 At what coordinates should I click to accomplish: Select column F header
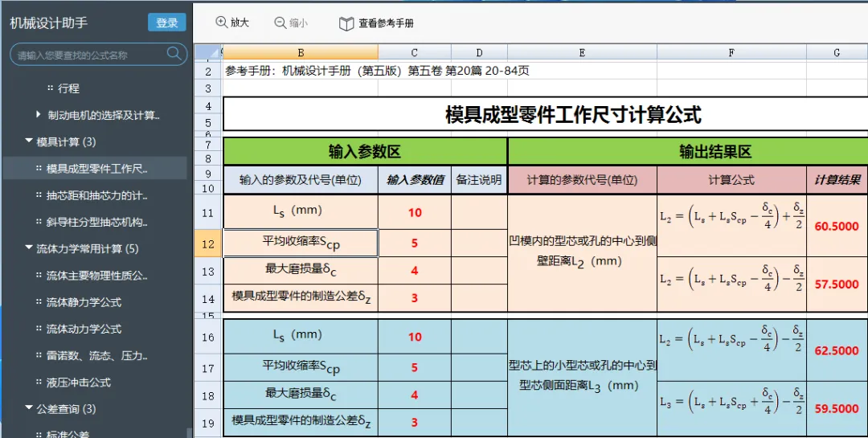(x=732, y=52)
